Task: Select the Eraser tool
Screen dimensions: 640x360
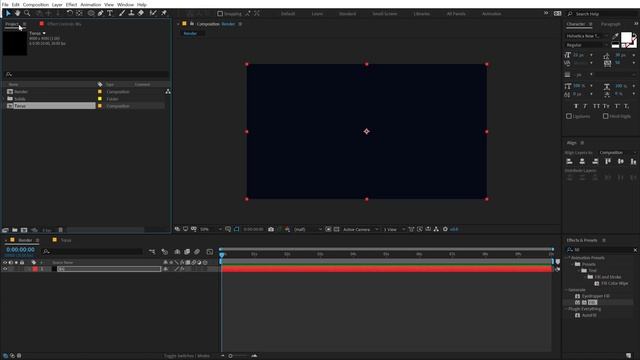Action: tap(141, 13)
